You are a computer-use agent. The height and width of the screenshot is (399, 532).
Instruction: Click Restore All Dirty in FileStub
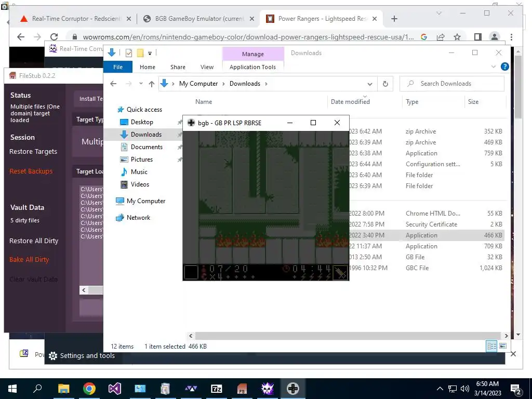tap(34, 241)
